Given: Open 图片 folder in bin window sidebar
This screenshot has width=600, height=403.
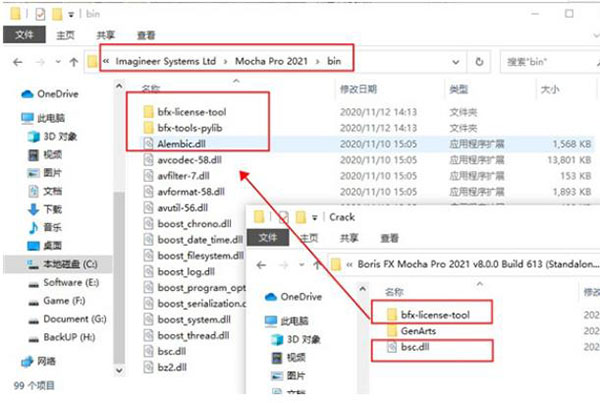Looking at the screenshot, I should pos(45,173).
